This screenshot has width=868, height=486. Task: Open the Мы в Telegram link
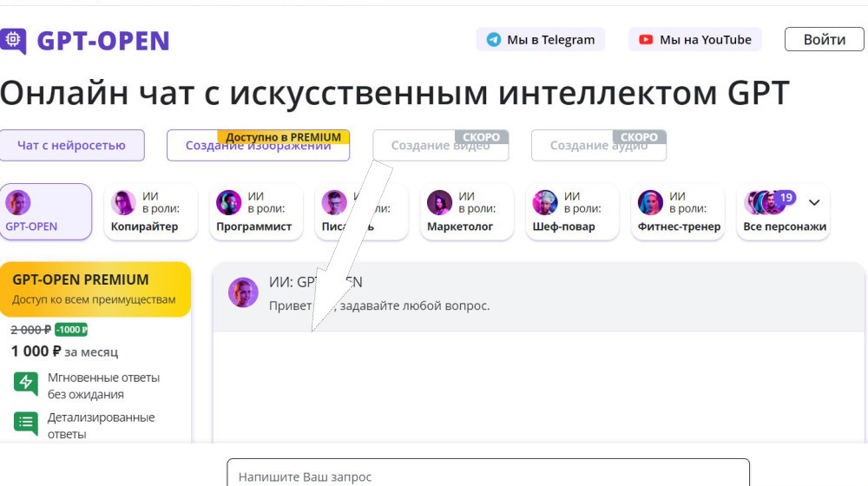[540, 40]
